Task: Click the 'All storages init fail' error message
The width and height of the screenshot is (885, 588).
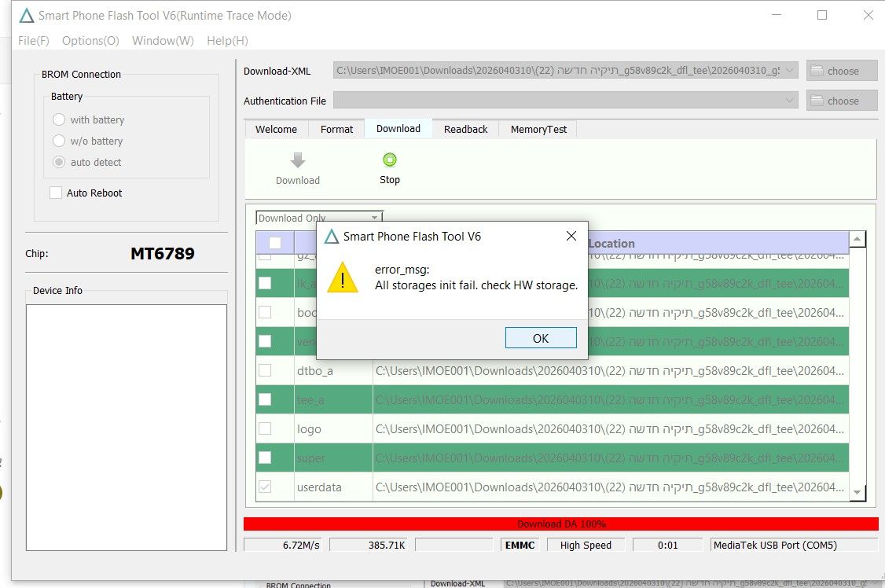Action: (x=476, y=285)
